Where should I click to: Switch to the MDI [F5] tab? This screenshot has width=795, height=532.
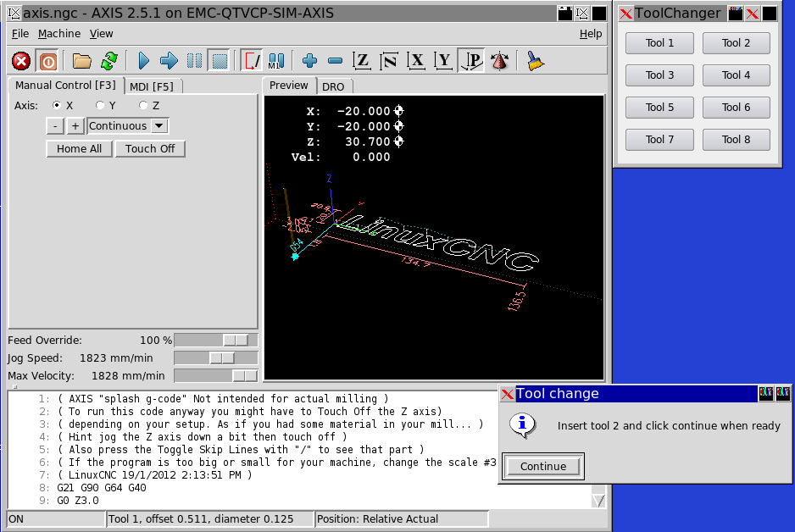152,86
